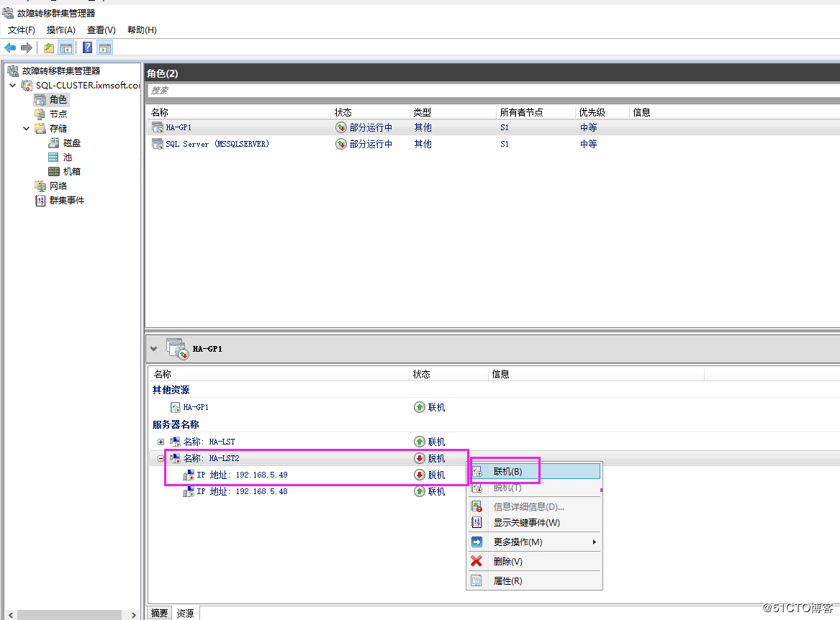
Task: Click the export/up-level folder toolbar icon
Action: pyautogui.click(x=48, y=47)
